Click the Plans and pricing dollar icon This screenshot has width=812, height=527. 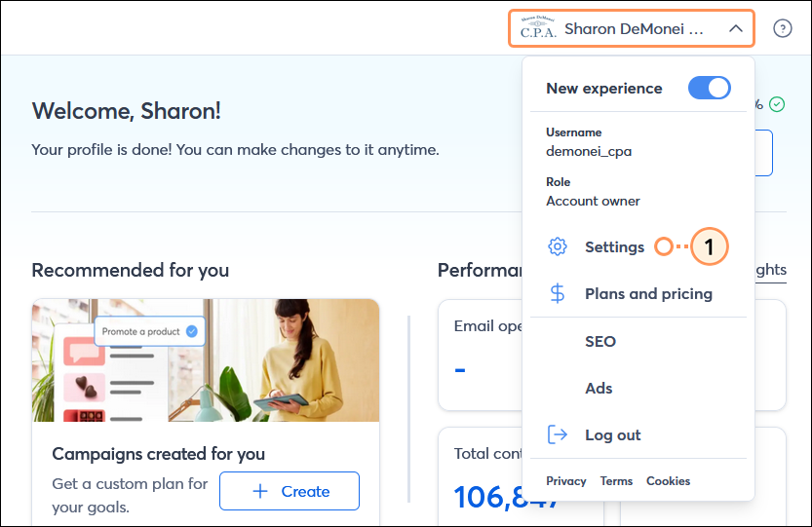[x=558, y=293]
